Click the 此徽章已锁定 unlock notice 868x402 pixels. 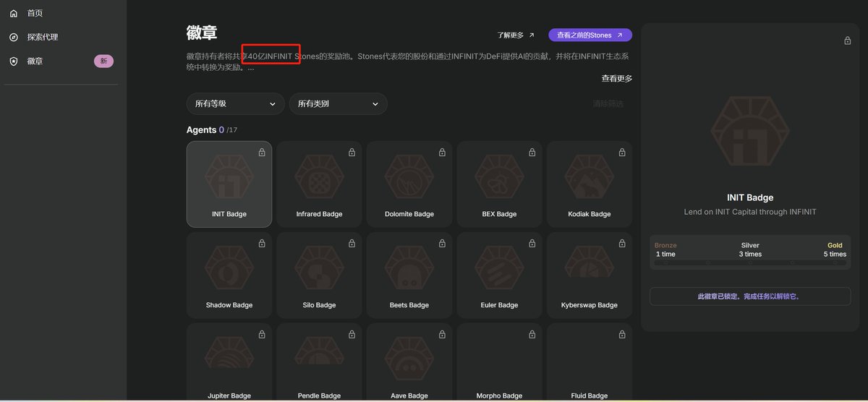click(750, 296)
